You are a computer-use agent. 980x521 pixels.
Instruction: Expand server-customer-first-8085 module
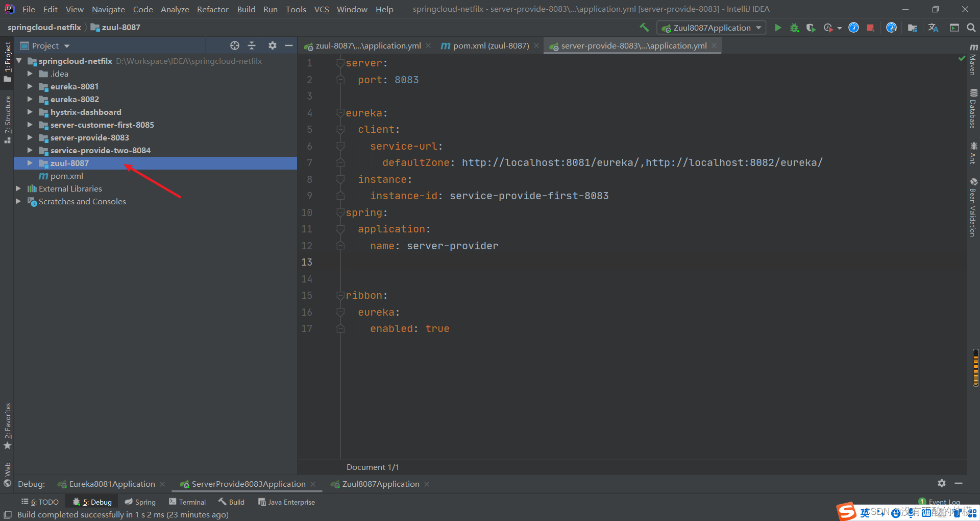[x=30, y=125]
